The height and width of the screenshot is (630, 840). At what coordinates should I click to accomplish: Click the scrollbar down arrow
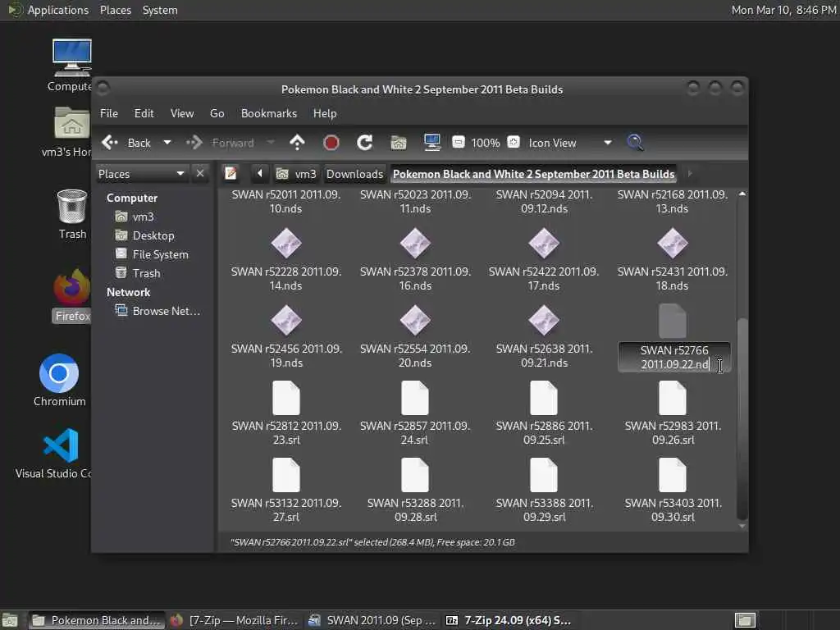(742, 527)
